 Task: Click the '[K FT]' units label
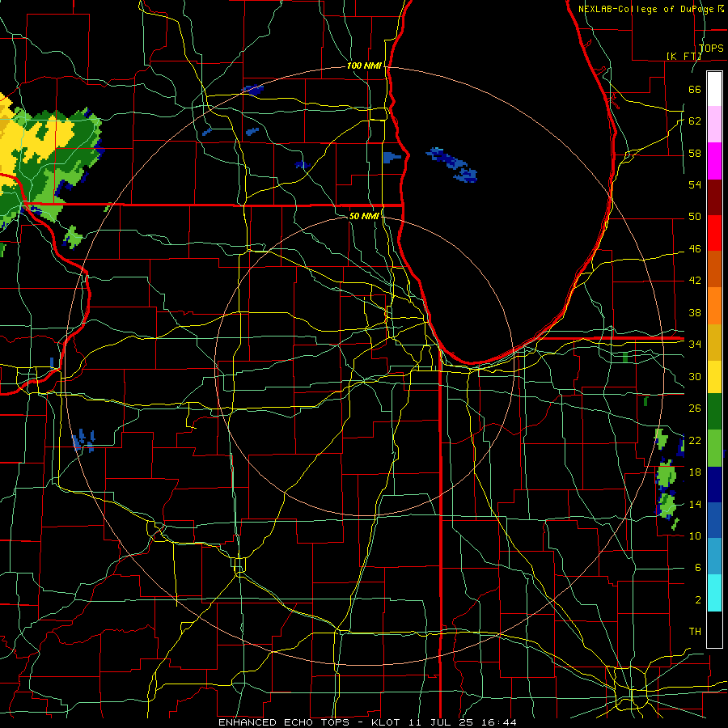point(684,56)
